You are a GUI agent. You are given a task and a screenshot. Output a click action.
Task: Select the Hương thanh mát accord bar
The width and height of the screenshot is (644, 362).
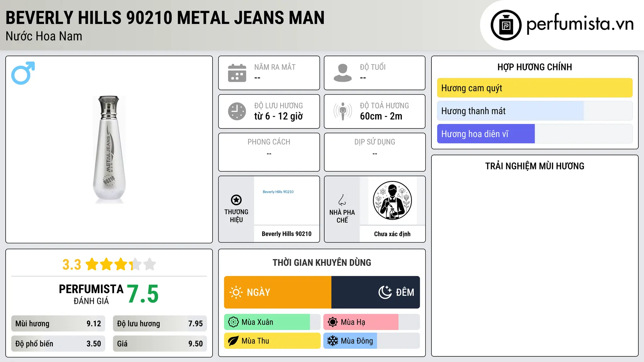[535, 111]
